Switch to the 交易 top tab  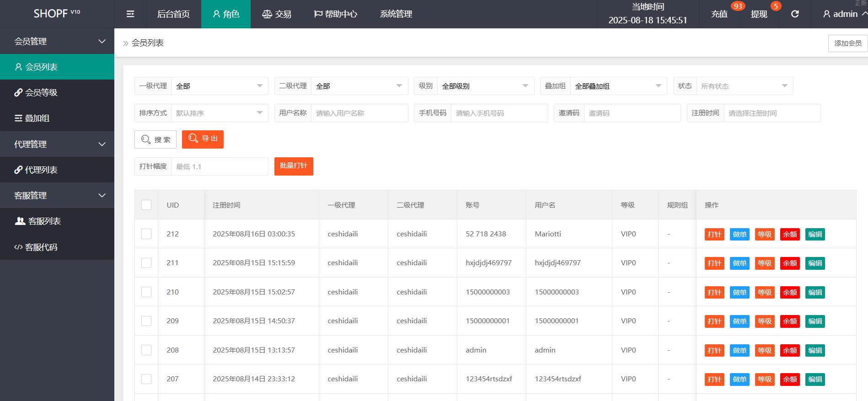pos(277,14)
